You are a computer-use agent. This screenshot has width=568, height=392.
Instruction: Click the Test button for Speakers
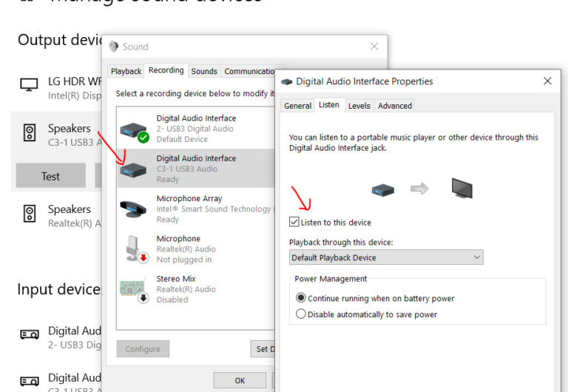tap(50, 177)
